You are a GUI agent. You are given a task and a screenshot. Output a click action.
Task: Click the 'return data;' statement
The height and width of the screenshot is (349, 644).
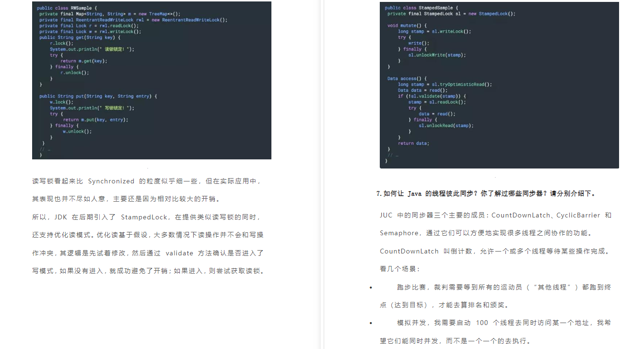(x=413, y=143)
